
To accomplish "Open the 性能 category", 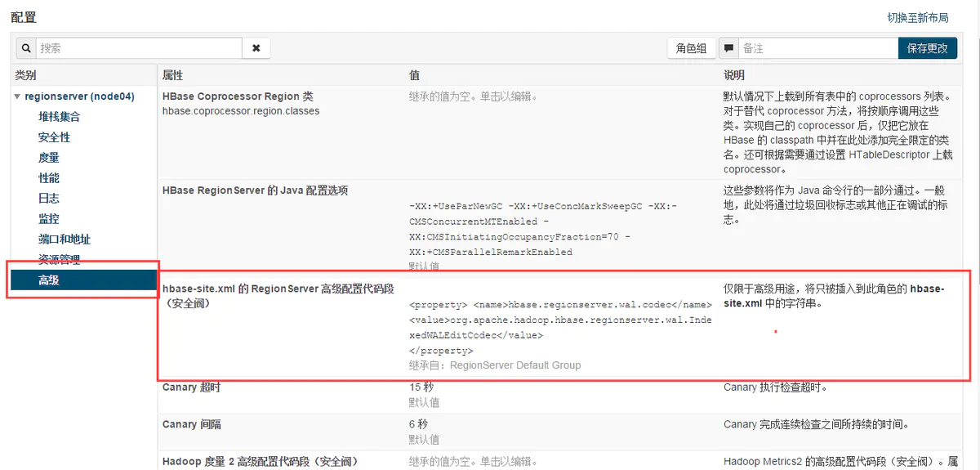I will pyautogui.click(x=48, y=178).
